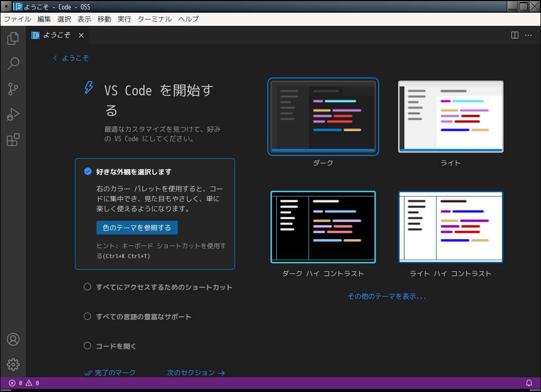
Task: Switch to the ようこそ editor tab
Action: 57,35
